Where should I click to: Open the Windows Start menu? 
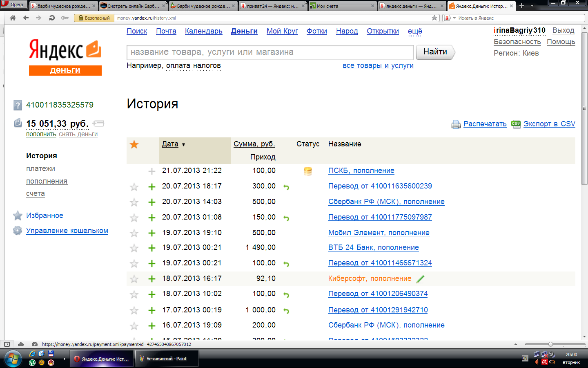(x=13, y=359)
